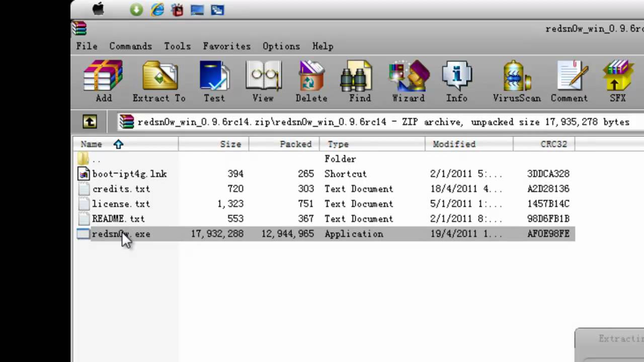
Task: Sort by the Name column header
Action: [126, 144]
